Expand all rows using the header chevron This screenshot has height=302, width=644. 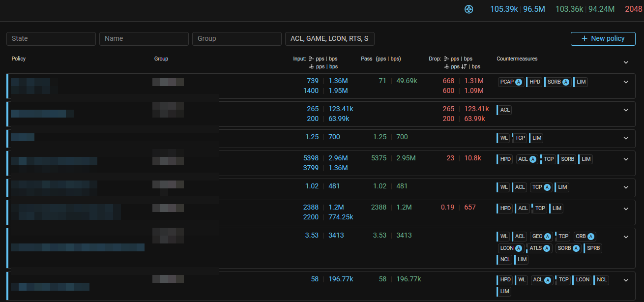[626, 62]
